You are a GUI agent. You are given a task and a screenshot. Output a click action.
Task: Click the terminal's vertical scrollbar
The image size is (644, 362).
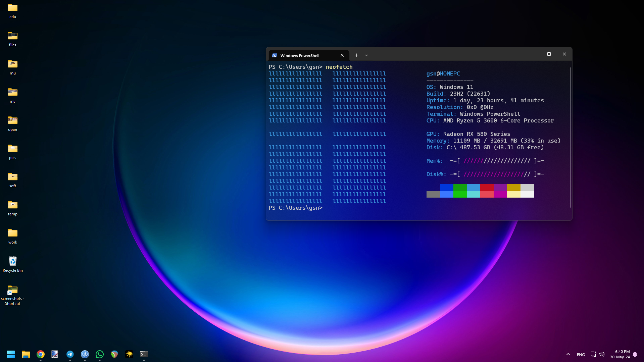tap(570, 137)
